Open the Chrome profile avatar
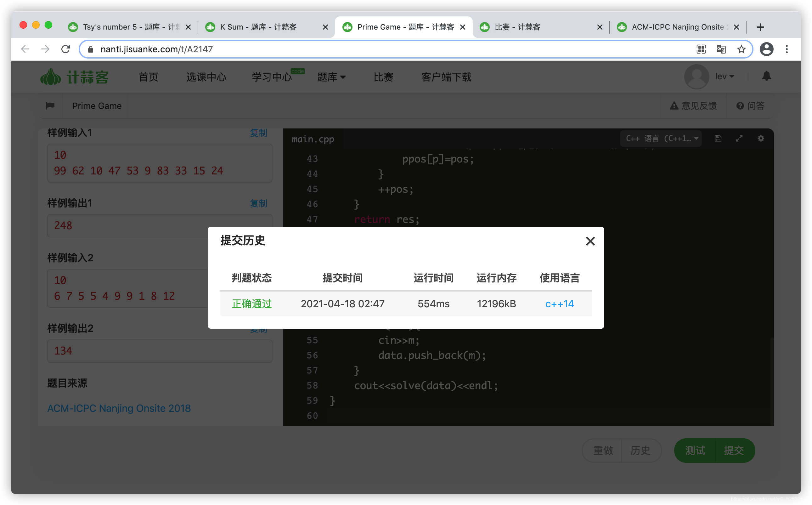The height and width of the screenshot is (505, 812). [766, 49]
